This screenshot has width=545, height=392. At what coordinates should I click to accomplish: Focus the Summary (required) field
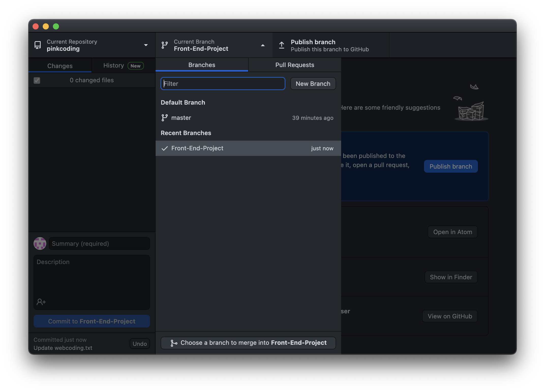(x=99, y=243)
